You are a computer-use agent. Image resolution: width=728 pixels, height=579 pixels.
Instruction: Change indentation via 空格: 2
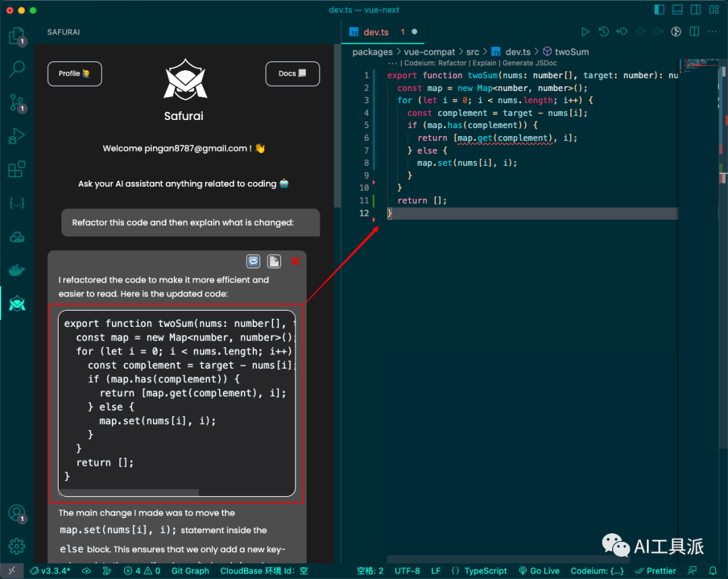point(370,571)
